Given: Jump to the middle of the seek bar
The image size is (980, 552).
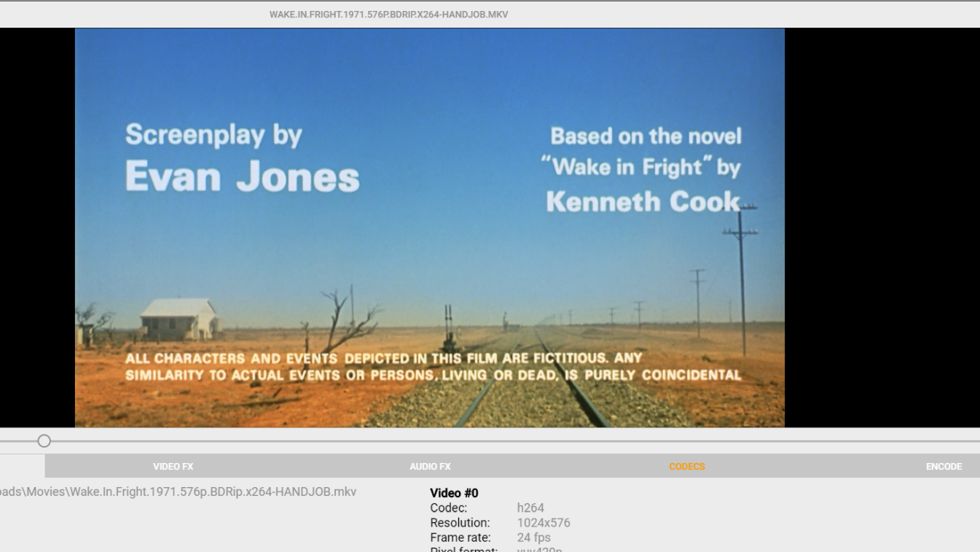Looking at the screenshot, I should (x=490, y=440).
